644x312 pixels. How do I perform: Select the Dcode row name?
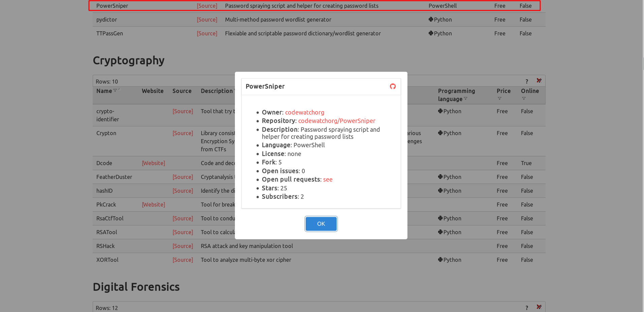point(104,163)
